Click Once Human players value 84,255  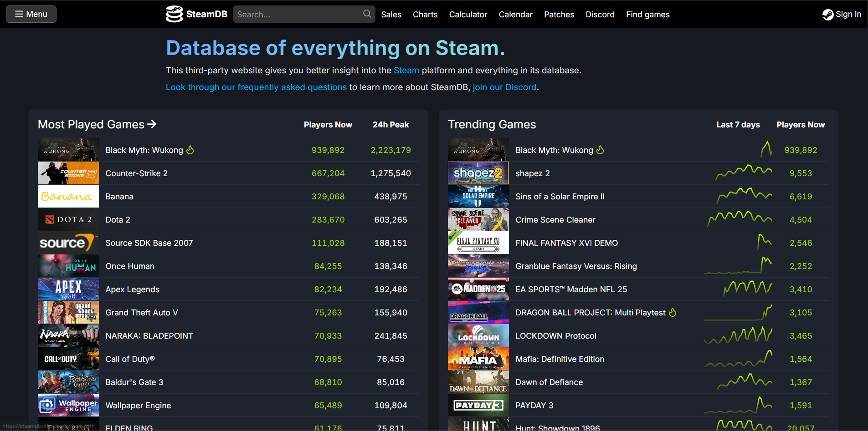pyautogui.click(x=328, y=266)
